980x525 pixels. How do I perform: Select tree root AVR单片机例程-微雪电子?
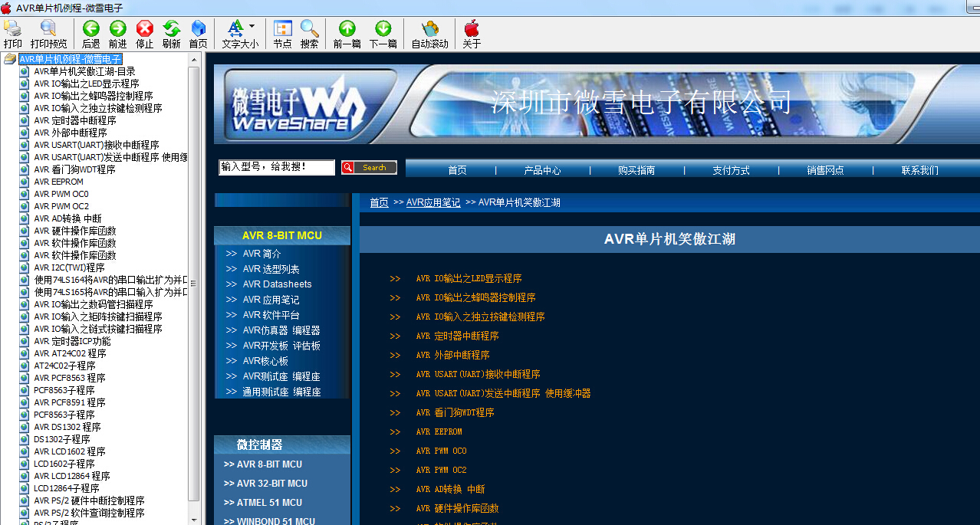coord(71,59)
